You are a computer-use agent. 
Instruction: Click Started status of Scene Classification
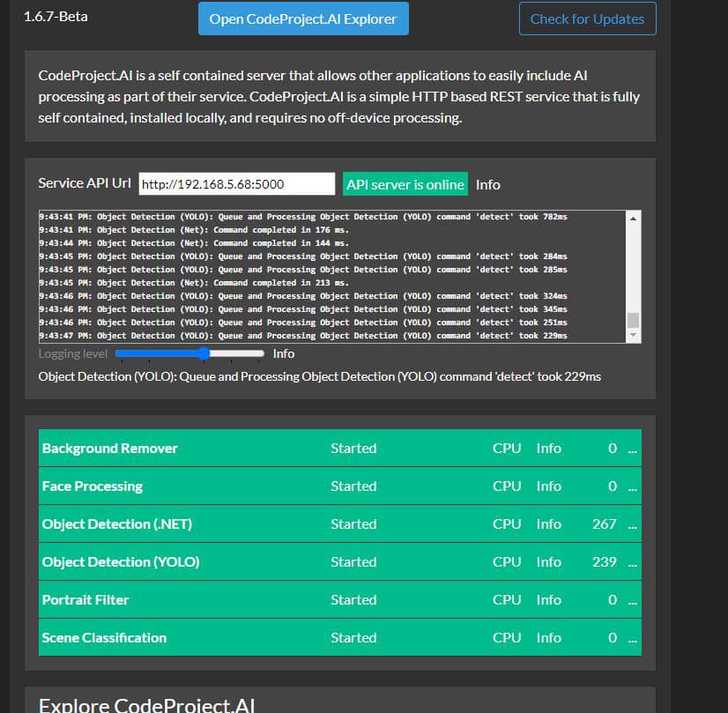coord(353,638)
